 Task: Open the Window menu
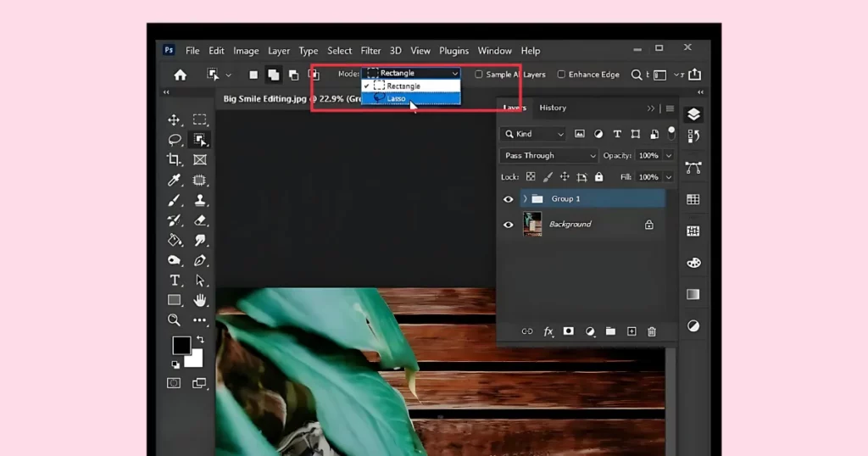pos(494,50)
